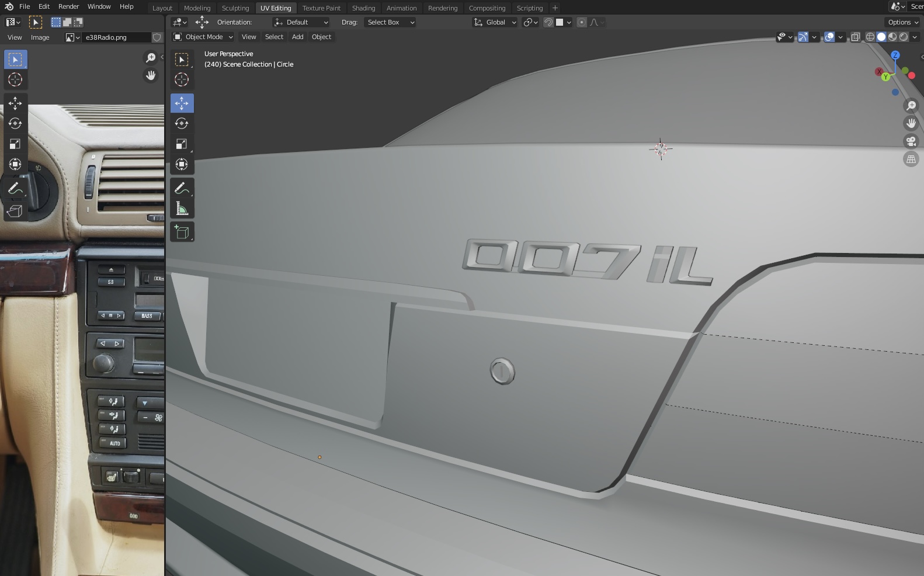Screen dimensions: 924x576
Task: Select the Rip Region tool in the UV editor
Action: tap(15, 211)
